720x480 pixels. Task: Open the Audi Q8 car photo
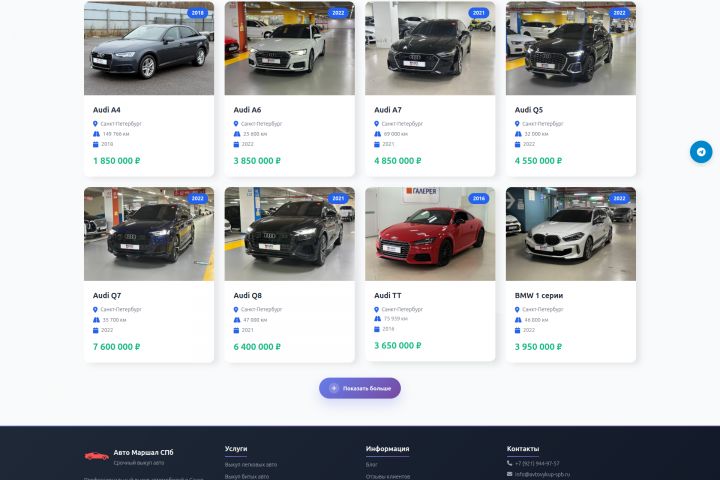click(x=289, y=234)
